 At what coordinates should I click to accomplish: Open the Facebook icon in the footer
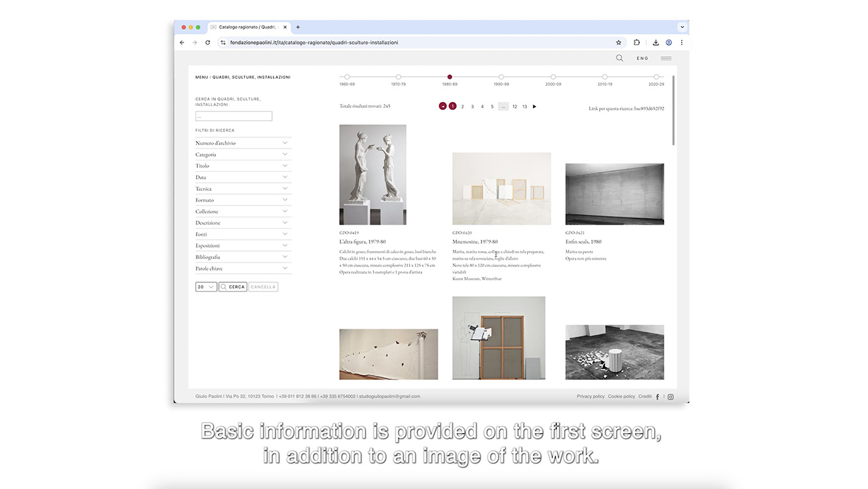657,396
